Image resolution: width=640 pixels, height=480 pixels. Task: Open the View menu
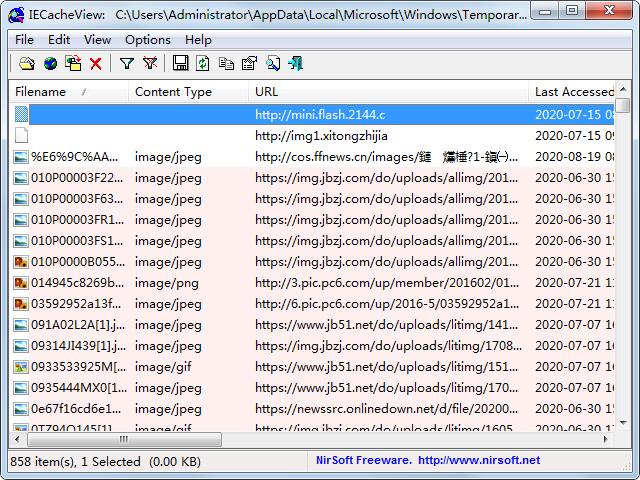98,40
